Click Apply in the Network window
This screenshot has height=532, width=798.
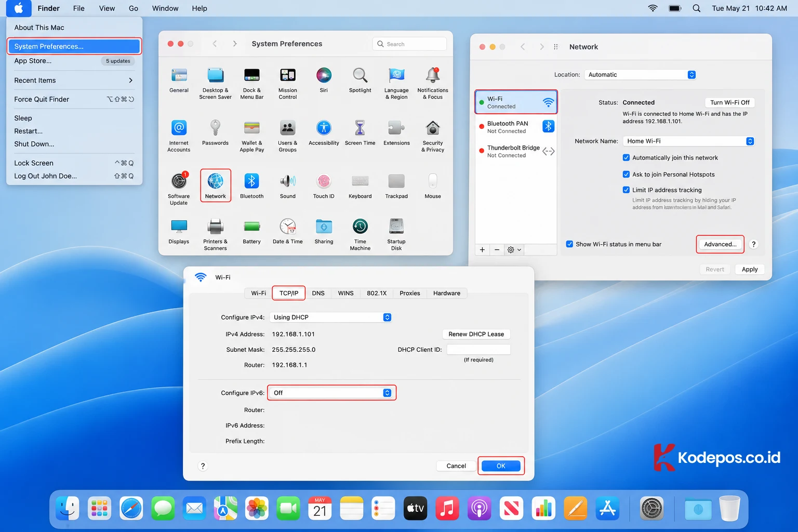point(750,269)
